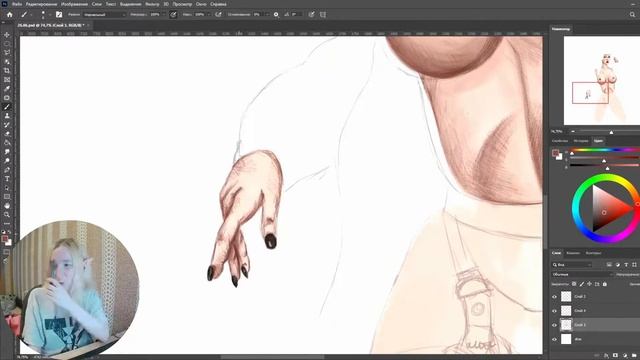
Task: Select the Clone Stamp tool
Action: [x=7, y=116]
